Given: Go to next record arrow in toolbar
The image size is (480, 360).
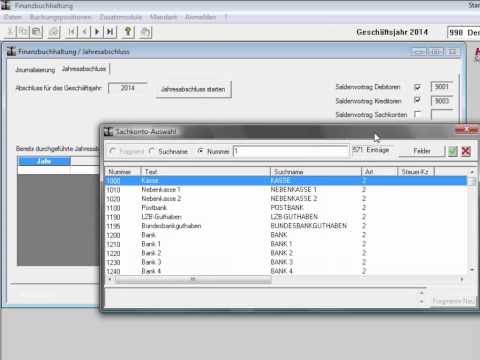Looking at the screenshot, I should point(97,32).
